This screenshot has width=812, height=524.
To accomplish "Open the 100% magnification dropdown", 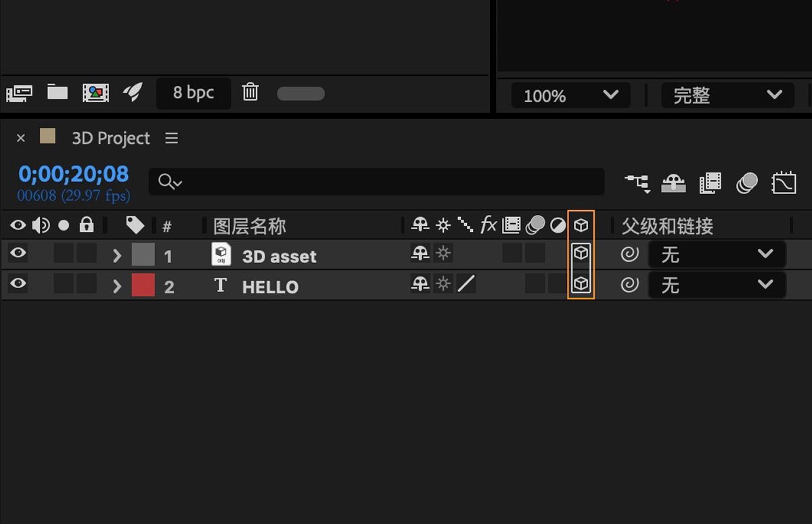I will [570, 95].
